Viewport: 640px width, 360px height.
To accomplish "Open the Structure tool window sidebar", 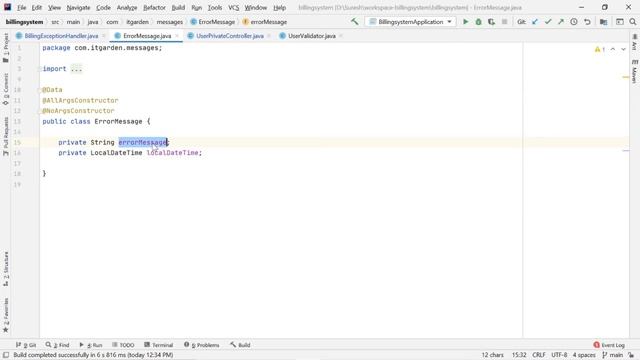I will coord(6,269).
